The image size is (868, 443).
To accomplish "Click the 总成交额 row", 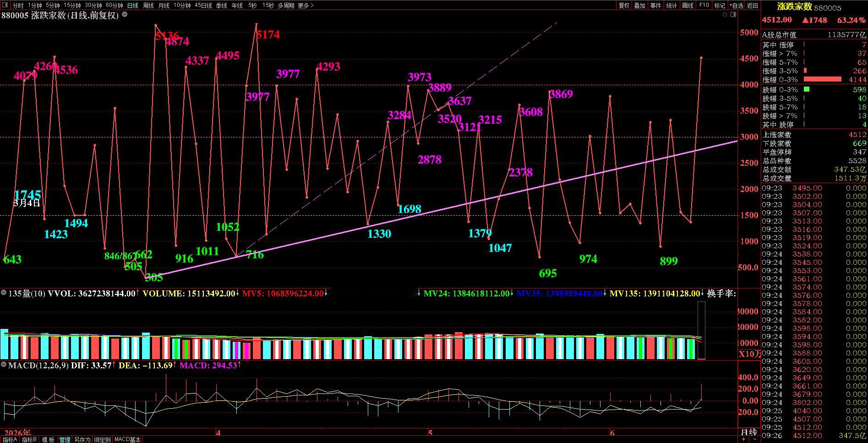I will pyautogui.click(x=814, y=170).
